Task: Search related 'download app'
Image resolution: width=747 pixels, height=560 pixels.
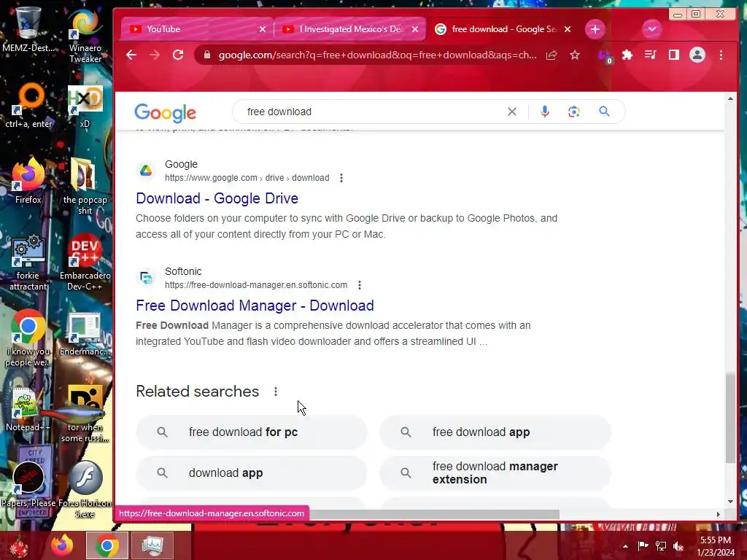Action: pyautogui.click(x=252, y=473)
